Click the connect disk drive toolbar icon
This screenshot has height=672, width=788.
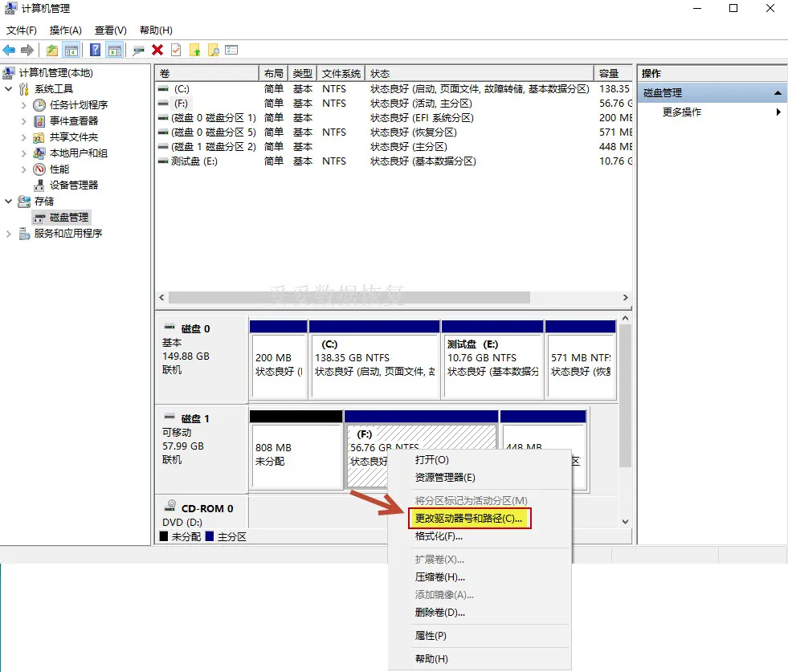click(139, 51)
